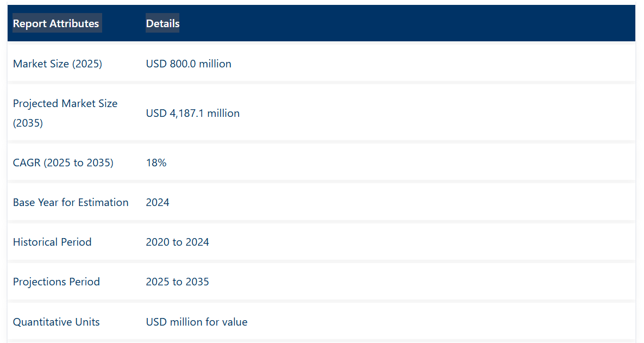Click the 2025 to 2035 projections value

pyautogui.click(x=177, y=282)
